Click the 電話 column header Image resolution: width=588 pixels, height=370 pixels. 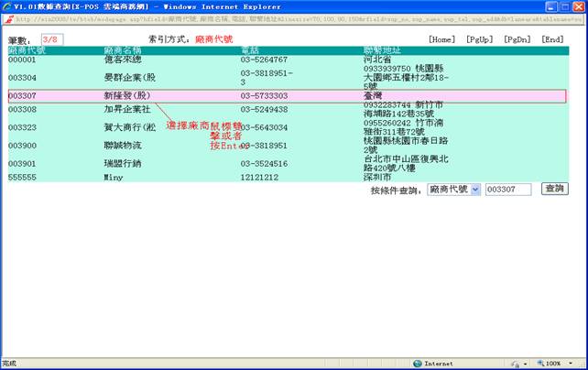[x=250, y=49]
